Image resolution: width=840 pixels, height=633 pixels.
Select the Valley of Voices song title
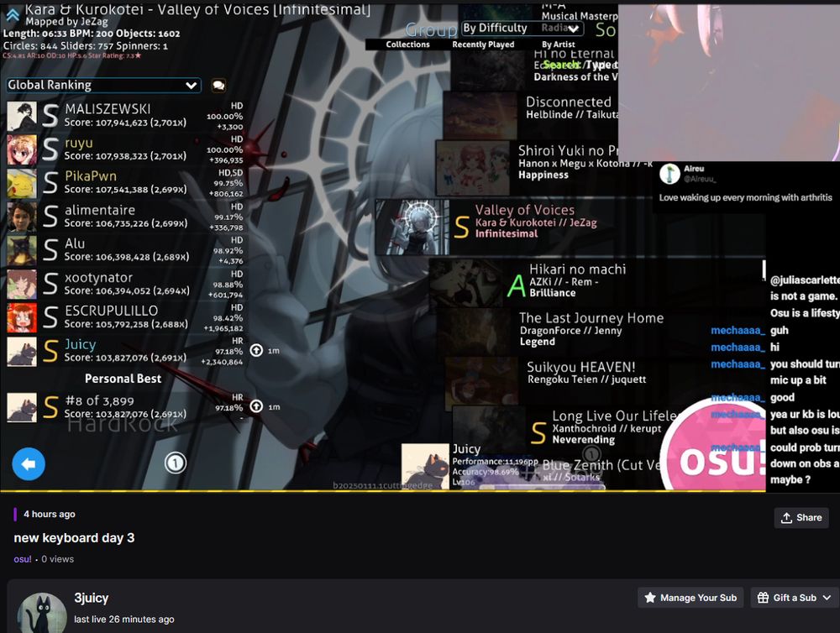[524, 210]
